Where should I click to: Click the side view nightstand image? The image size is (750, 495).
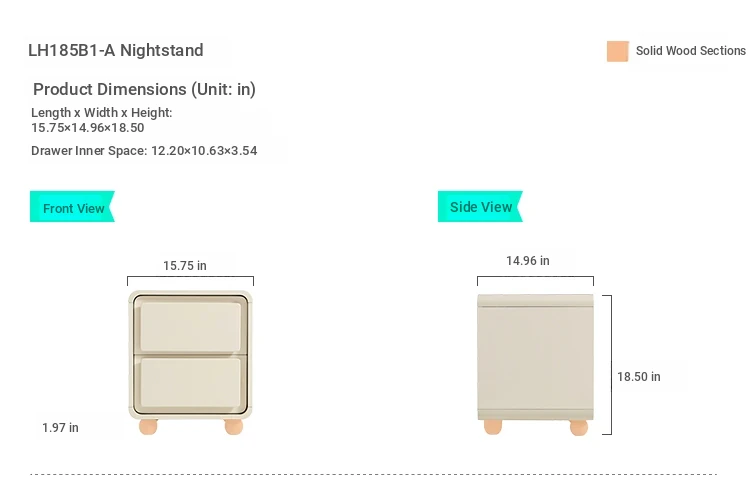tap(535, 364)
